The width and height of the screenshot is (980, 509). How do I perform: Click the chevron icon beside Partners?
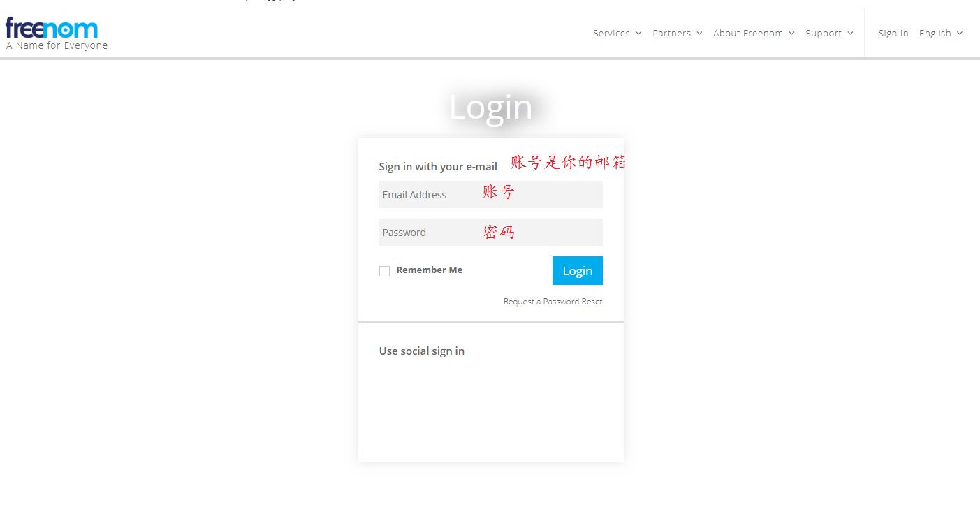[x=699, y=33]
